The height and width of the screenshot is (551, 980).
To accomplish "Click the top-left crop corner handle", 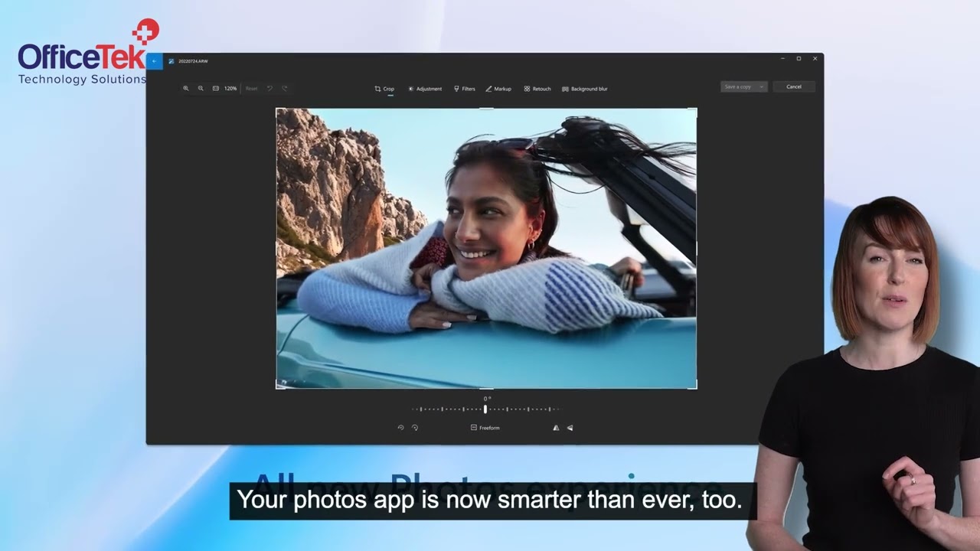I will click(x=277, y=109).
